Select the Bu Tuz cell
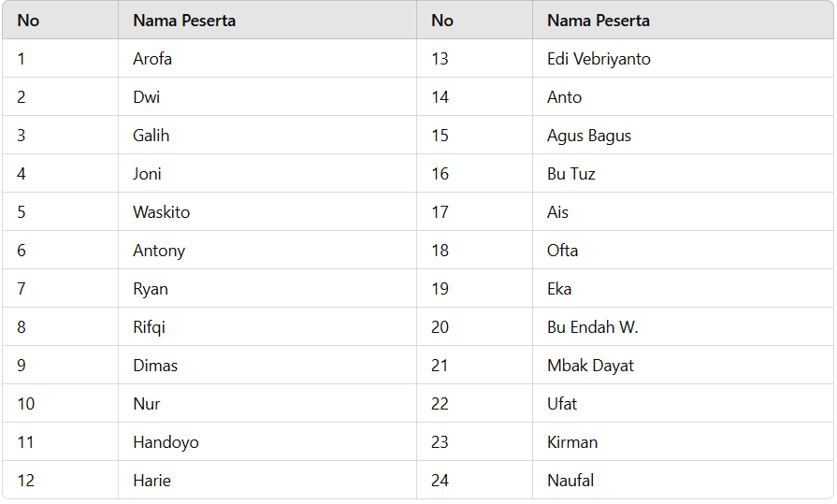The width and height of the screenshot is (837, 504). tap(683, 174)
